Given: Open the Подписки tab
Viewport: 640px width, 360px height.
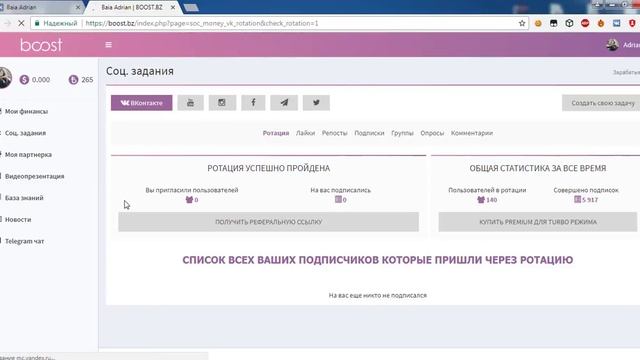Looking at the screenshot, I should [x=369, y=133].
